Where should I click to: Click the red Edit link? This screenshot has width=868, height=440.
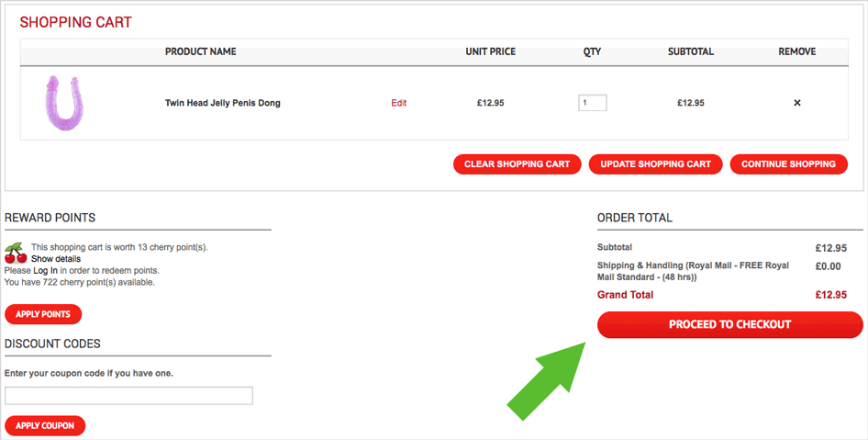pos(398,103)
